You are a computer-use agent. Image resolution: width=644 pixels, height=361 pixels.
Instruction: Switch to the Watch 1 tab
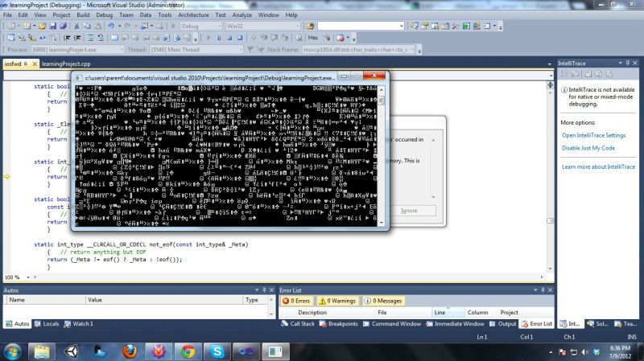78,324
